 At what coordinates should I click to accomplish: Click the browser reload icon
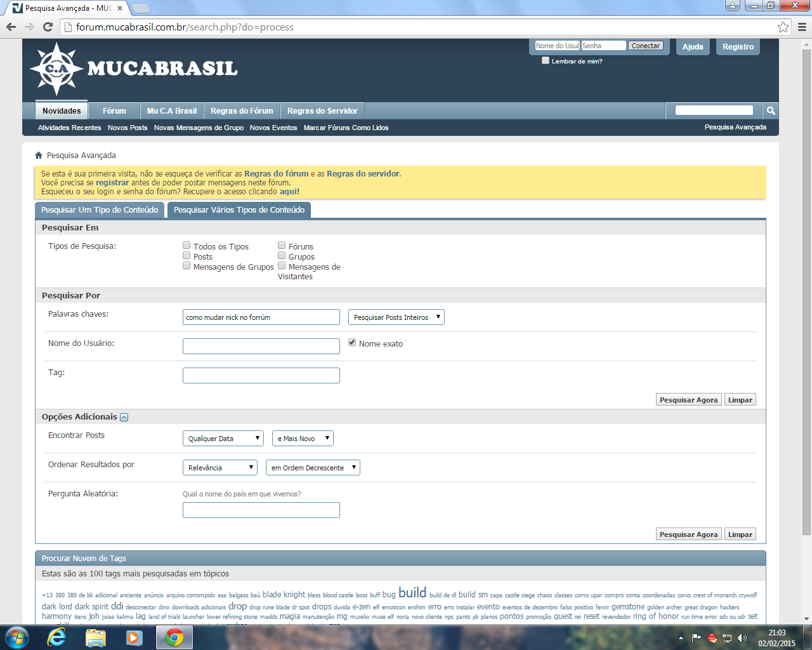pos(48,27)
